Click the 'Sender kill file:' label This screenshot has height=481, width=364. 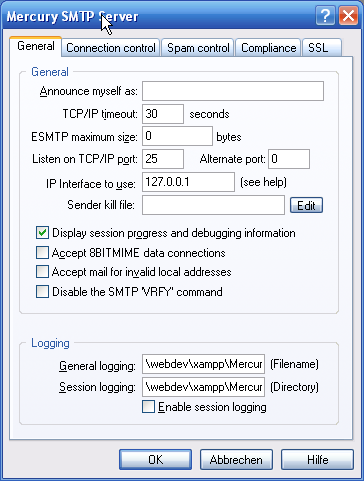coord(101,205)
